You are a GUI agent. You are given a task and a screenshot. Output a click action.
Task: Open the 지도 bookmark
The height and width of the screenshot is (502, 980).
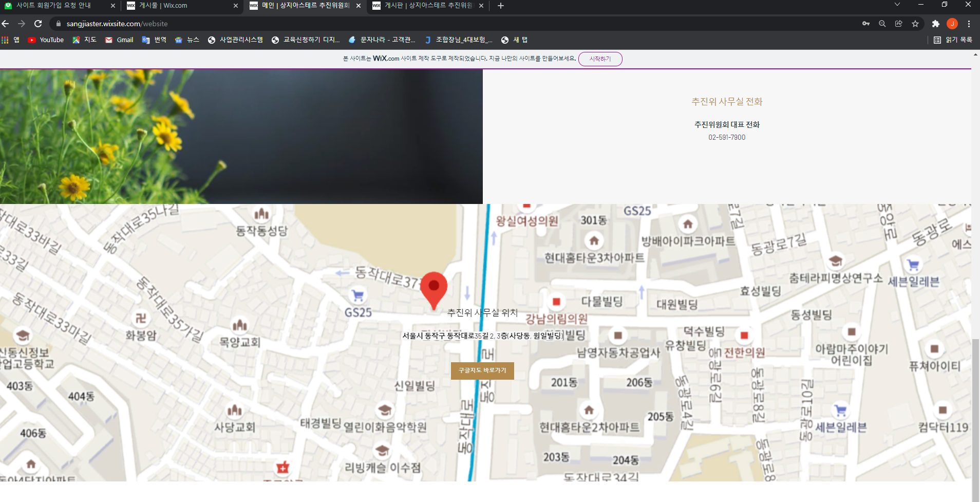(85, 40)
